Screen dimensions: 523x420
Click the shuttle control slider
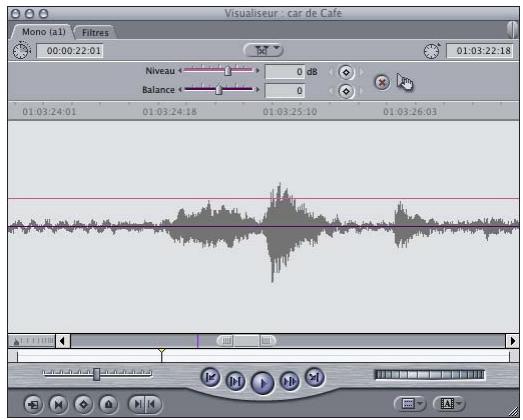(97, 374)
